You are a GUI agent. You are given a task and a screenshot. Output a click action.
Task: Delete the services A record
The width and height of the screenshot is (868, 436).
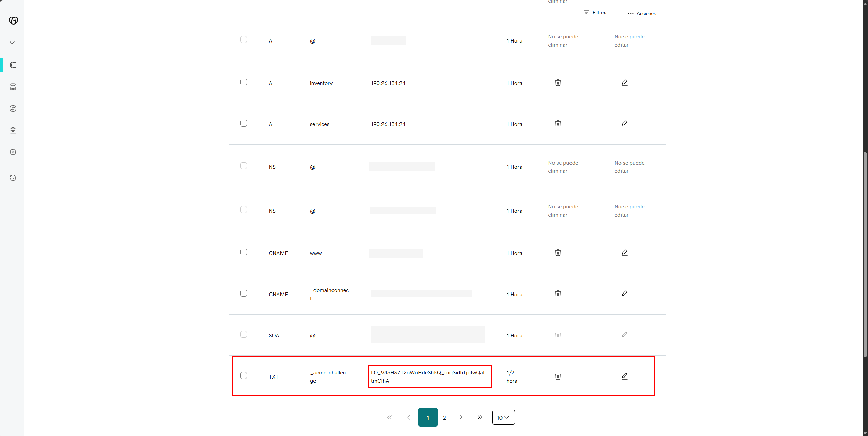pyautogui.click(x=558, y=124)
